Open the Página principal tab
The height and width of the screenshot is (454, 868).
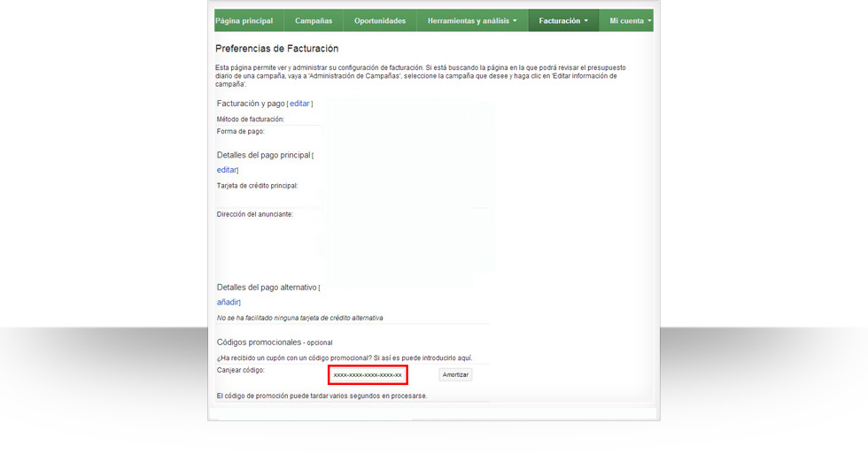coord(244,20)
